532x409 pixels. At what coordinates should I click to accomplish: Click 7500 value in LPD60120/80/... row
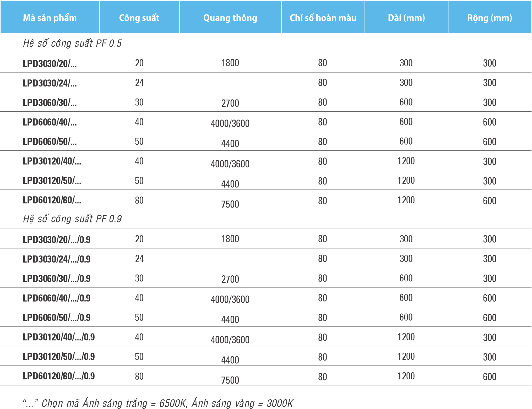(x=230, y=204)
